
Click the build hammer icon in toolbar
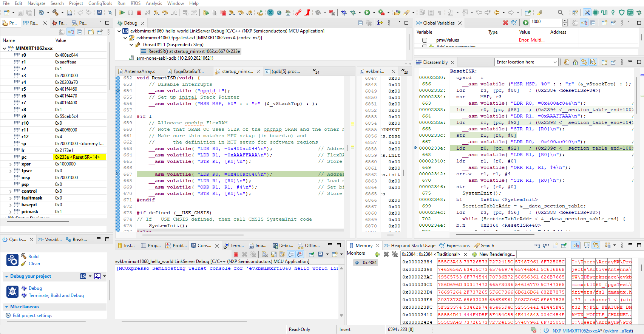point(56,12)
